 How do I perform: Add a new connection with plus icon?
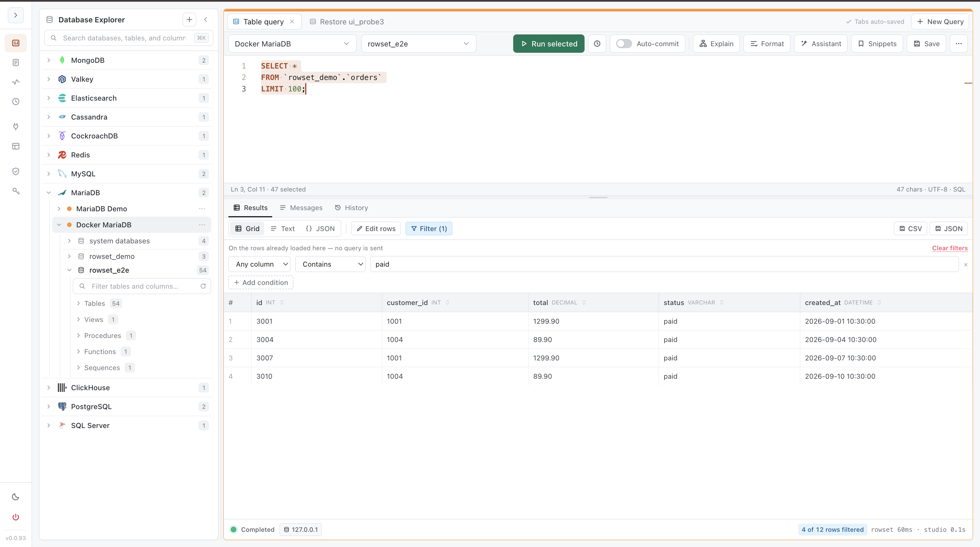click(x=189, y=19)
